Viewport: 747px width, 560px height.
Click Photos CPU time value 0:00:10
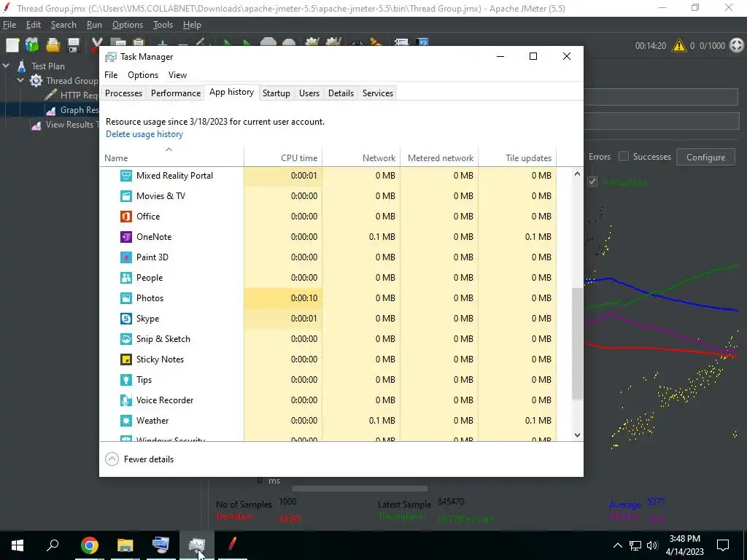coord(304,298)
